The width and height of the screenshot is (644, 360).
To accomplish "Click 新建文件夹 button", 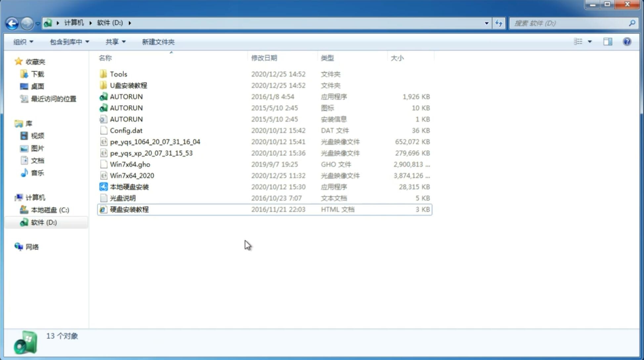I will pos(158,42).
